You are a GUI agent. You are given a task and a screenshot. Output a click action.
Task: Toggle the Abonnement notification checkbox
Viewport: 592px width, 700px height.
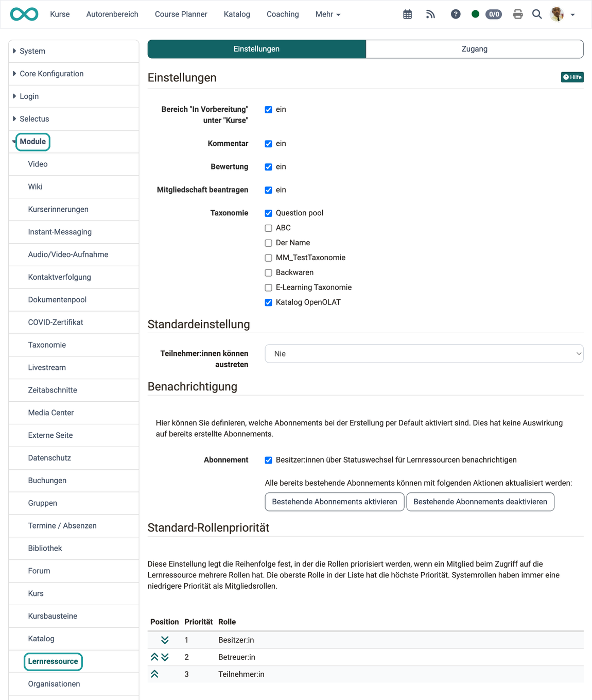pyautogui.click(x=268, y=460)
